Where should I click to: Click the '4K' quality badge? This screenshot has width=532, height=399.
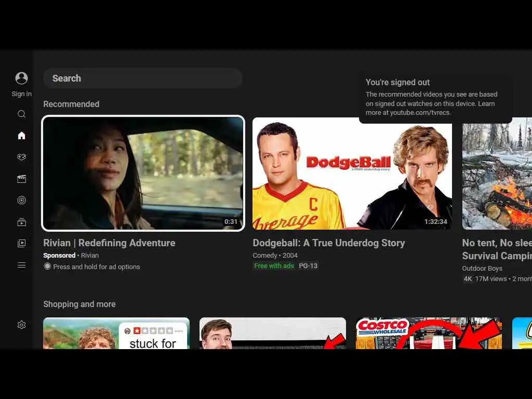tap(468, 279)
